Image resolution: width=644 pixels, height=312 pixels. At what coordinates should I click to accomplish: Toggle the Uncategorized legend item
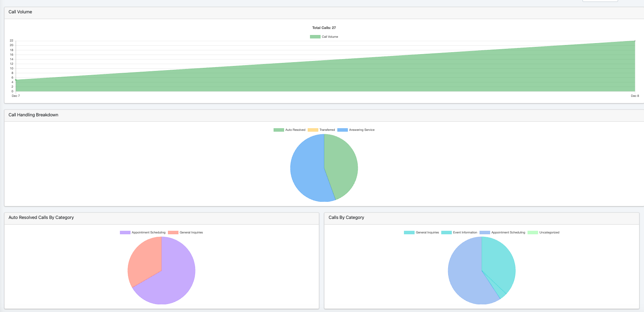pyautogui.click(x=544, y=232)
